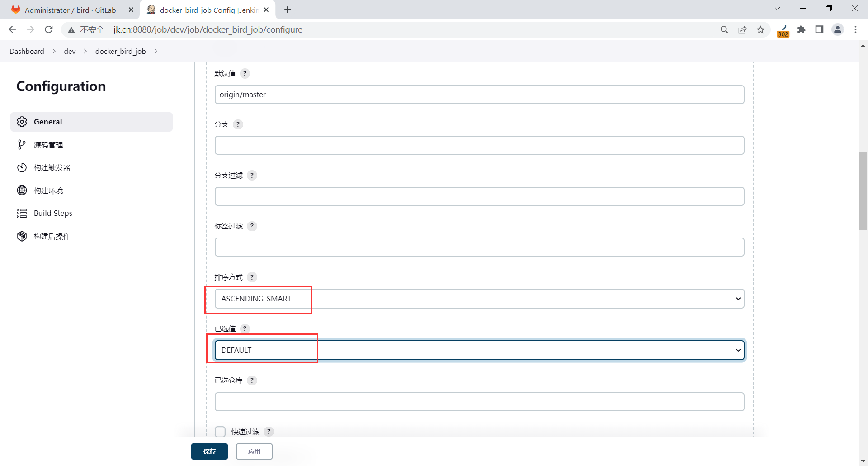Click the not-secure warning icon

coord(71,30)
